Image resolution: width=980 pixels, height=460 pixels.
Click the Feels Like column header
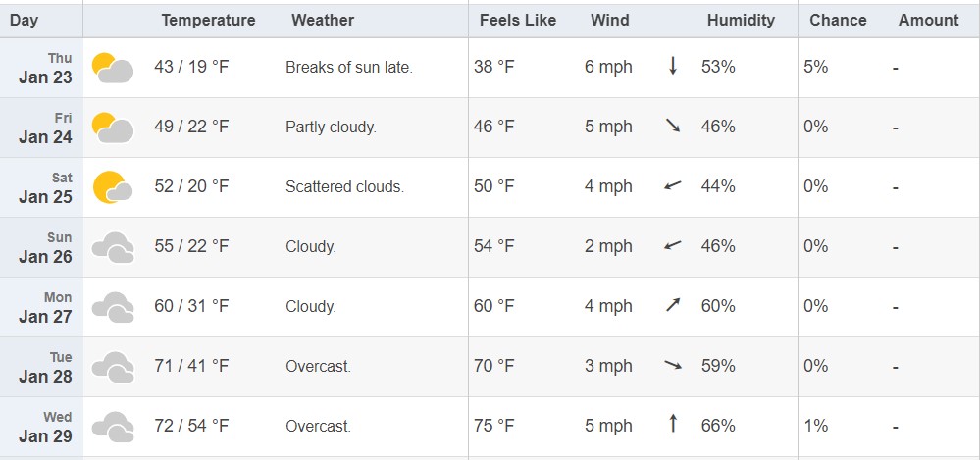coord(518,20)
